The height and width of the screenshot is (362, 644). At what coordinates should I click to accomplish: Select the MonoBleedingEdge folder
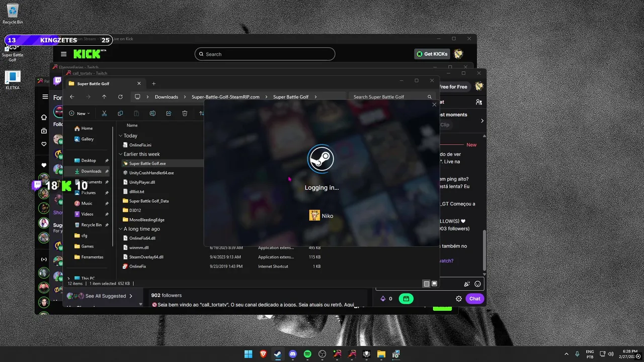coord(146,220)
